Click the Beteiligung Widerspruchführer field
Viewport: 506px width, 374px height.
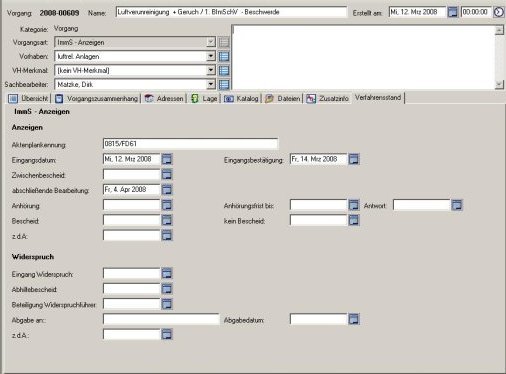pos(132,304)
